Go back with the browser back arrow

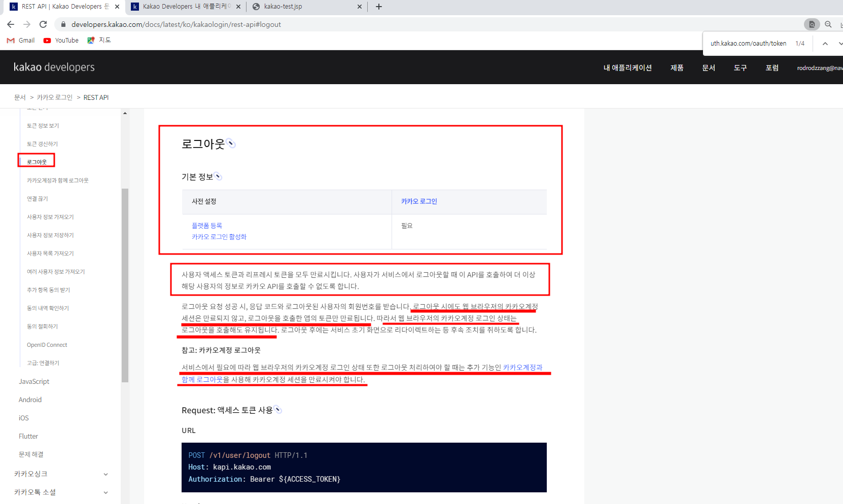11,24
